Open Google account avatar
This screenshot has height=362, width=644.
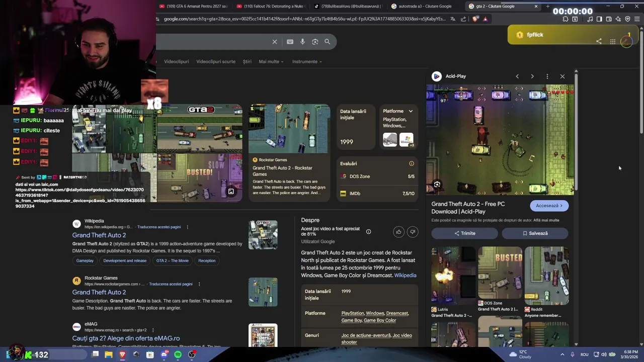[626, 42]
